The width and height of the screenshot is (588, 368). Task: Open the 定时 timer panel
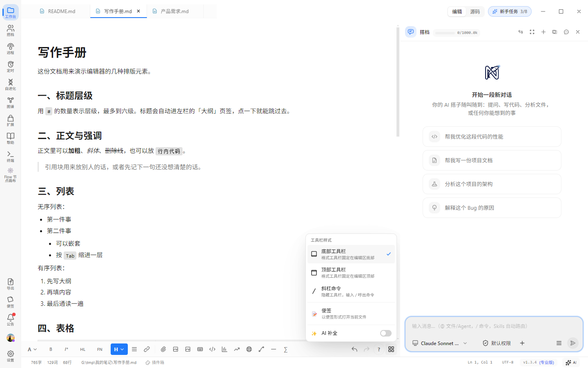click(x=11, y=67)
